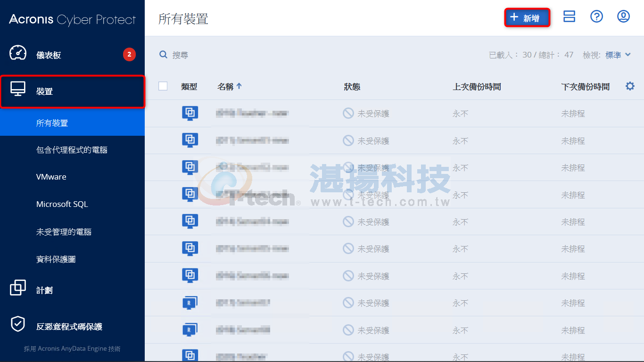Open 反惡意程式碼保護 shield icon
The width and height of the screenshot is (644, 362).
point(18,324)
